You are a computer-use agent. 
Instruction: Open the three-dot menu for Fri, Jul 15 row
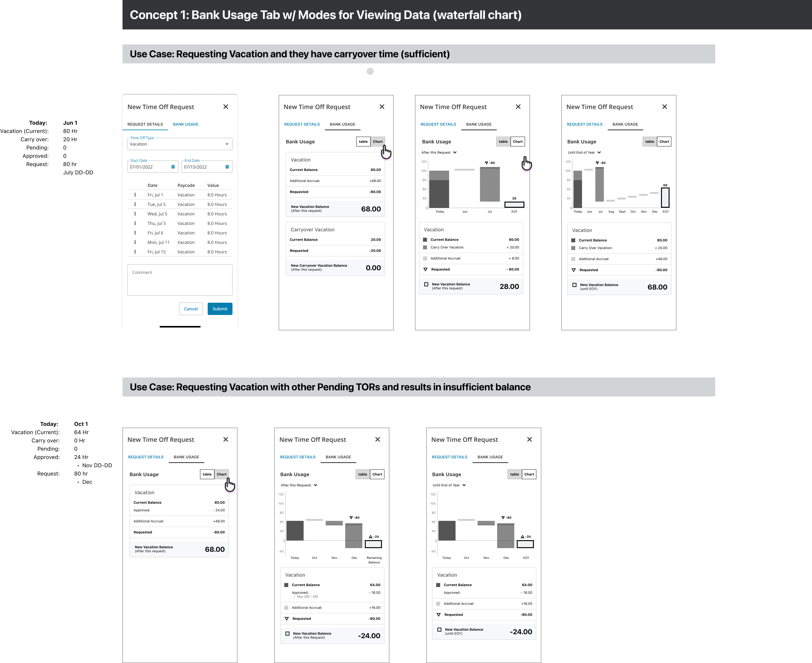[135, 252]
